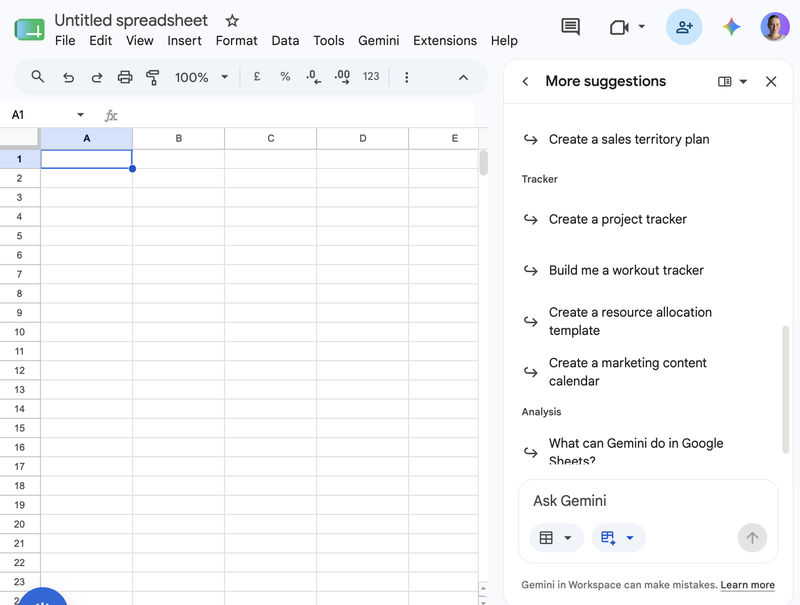Viewport: 800px width, 605px height.
Task: Select row 10 header
Action: click(19, 332)
